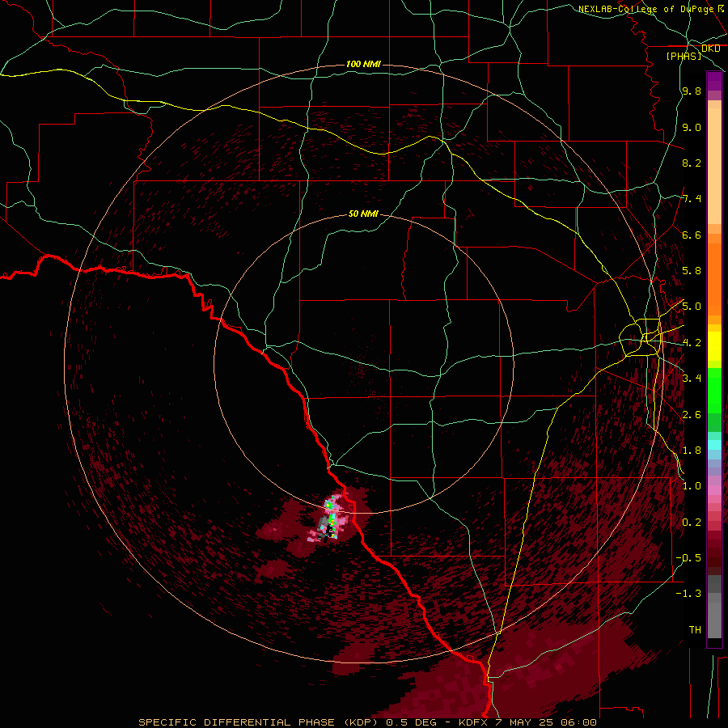Click the 9.8 scale value
Image resolution: width=728 pixels, height=728 pixels.
(692, 91)
